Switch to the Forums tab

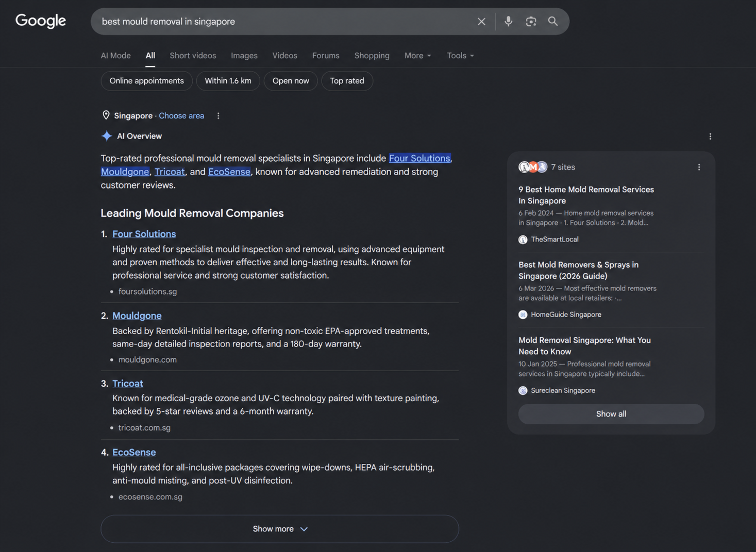point(326,56)
